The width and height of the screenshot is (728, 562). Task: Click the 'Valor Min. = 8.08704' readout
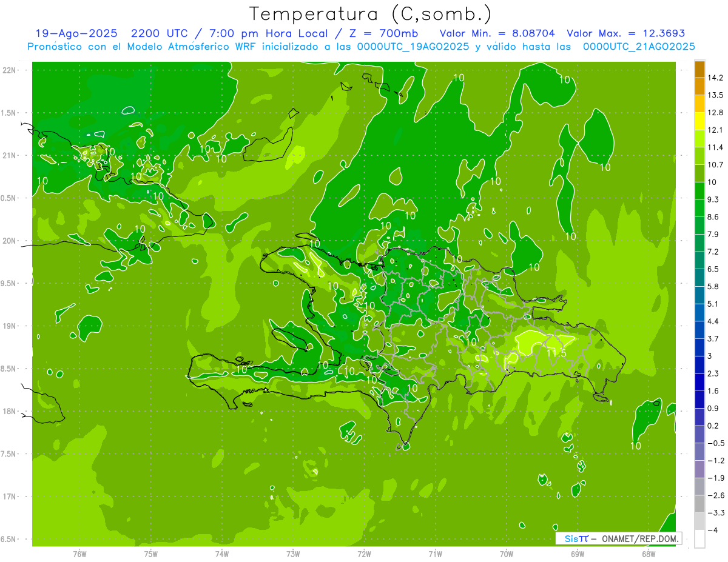click(x=497, y=33)
